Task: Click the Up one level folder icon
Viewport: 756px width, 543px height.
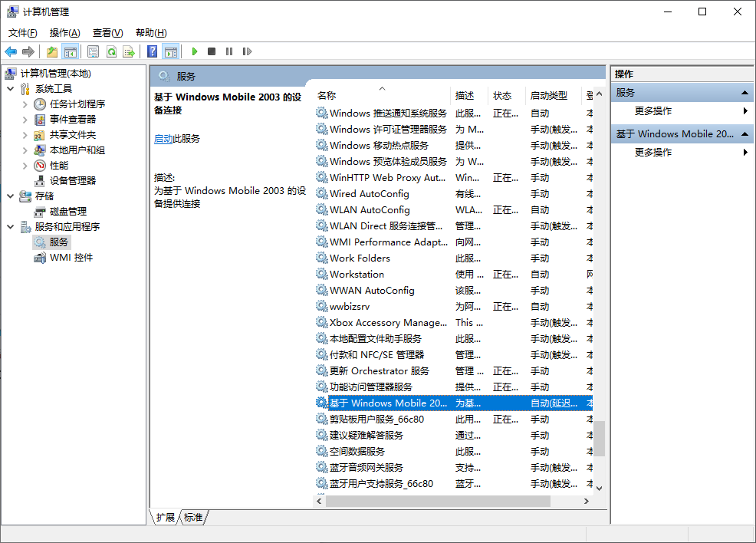Action: coord(51,51)
